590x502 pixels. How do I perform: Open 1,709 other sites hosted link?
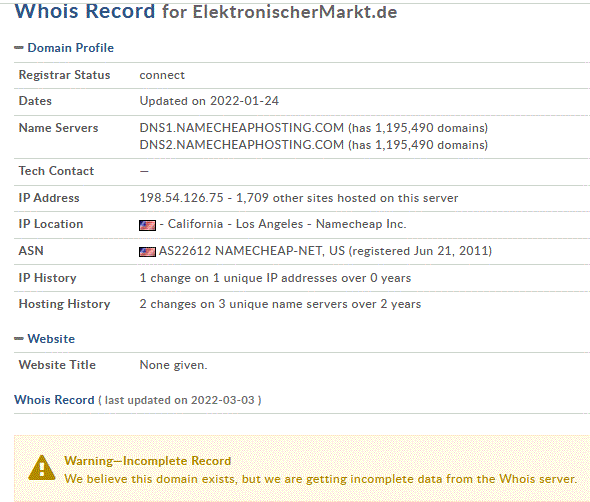click(x=347, y=198)
